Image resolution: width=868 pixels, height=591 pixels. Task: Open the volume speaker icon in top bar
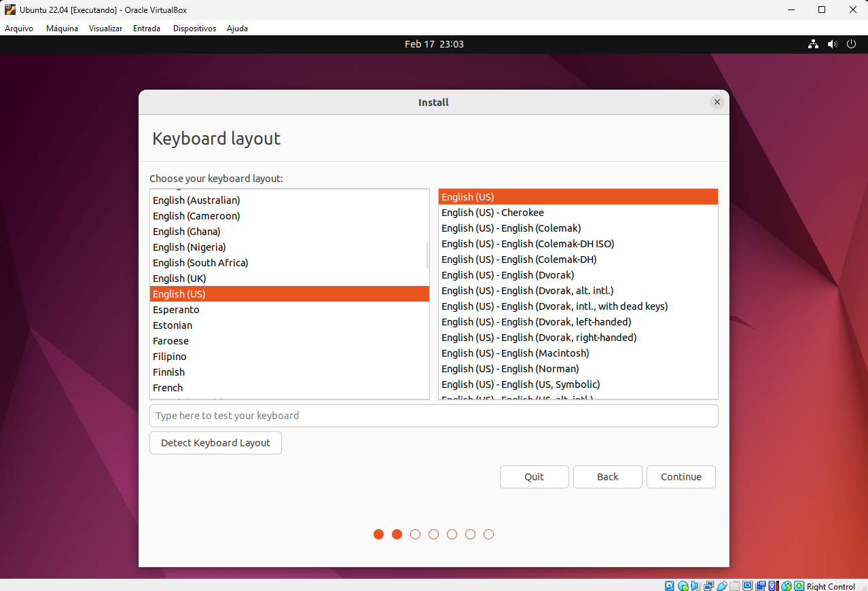coord(832,44)
